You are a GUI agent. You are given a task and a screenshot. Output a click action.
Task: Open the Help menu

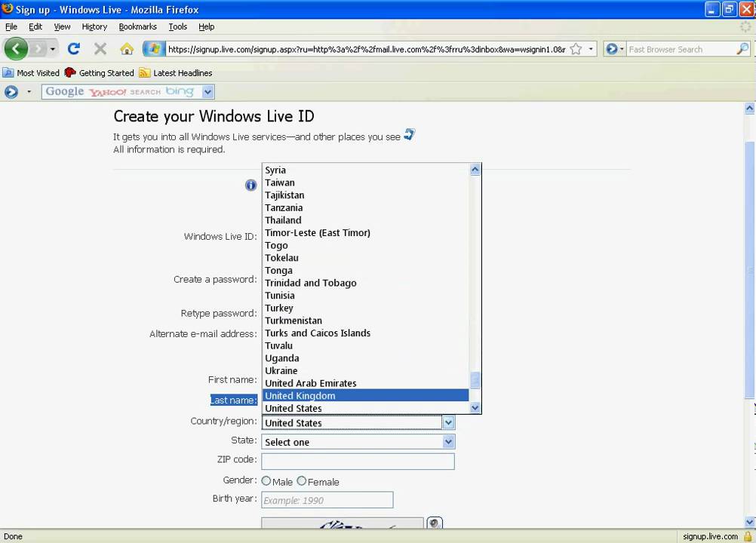pyautogui.click(x=207, y=26)
